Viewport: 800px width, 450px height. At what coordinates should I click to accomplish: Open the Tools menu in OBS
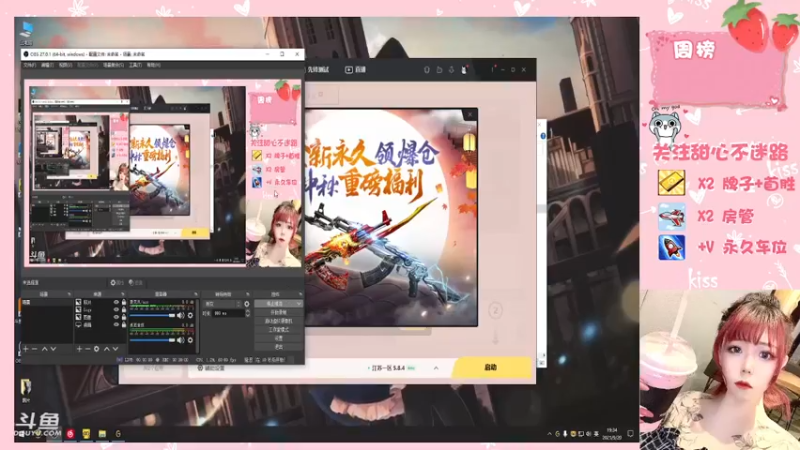coord(135,65)
